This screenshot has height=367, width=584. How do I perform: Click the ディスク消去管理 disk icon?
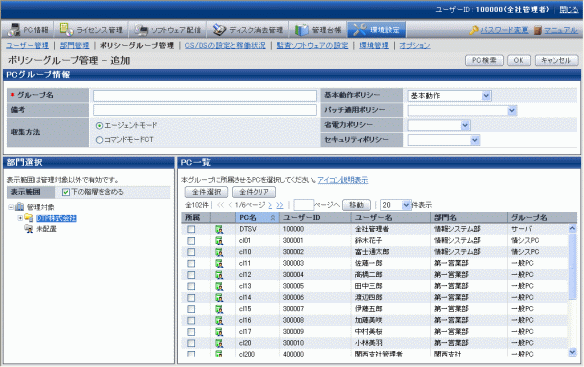pos(219,30)
